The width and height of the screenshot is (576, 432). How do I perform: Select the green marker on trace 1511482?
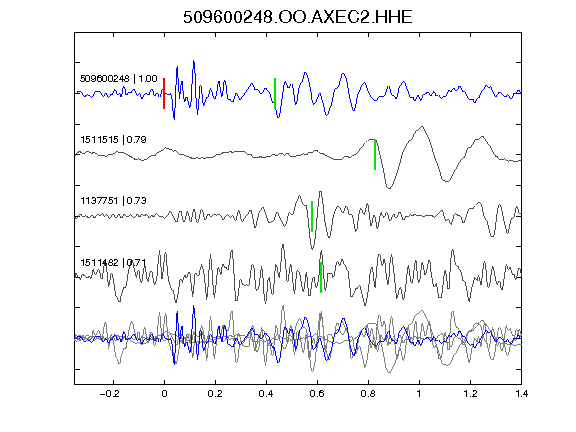(x=321, y=277)
